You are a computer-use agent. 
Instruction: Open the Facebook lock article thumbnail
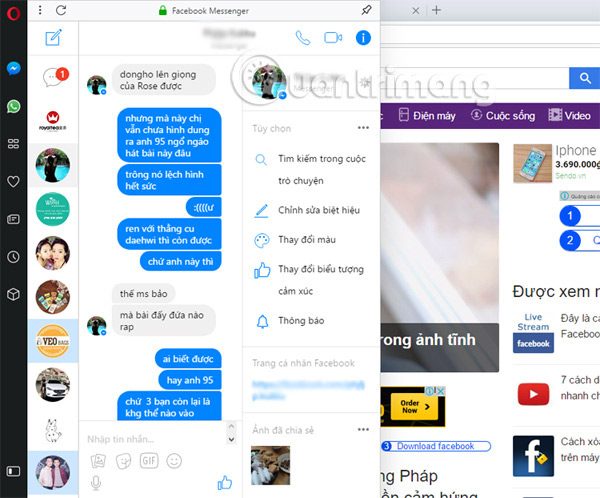pos(533,456)
